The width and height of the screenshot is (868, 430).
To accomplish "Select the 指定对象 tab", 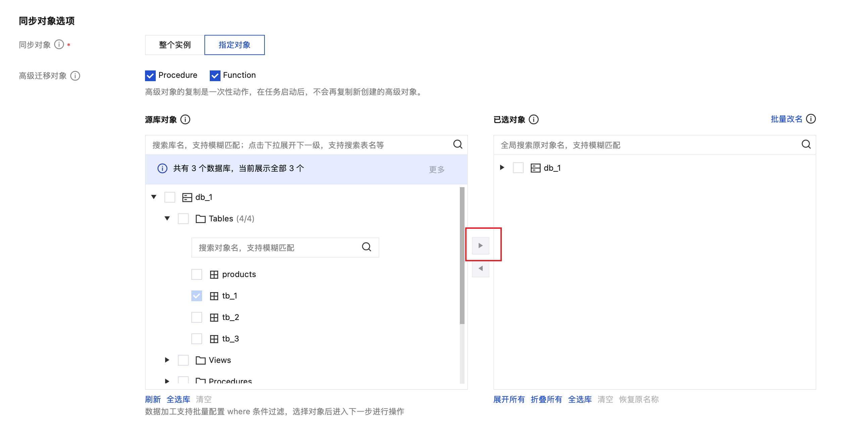I will [235, 45].
